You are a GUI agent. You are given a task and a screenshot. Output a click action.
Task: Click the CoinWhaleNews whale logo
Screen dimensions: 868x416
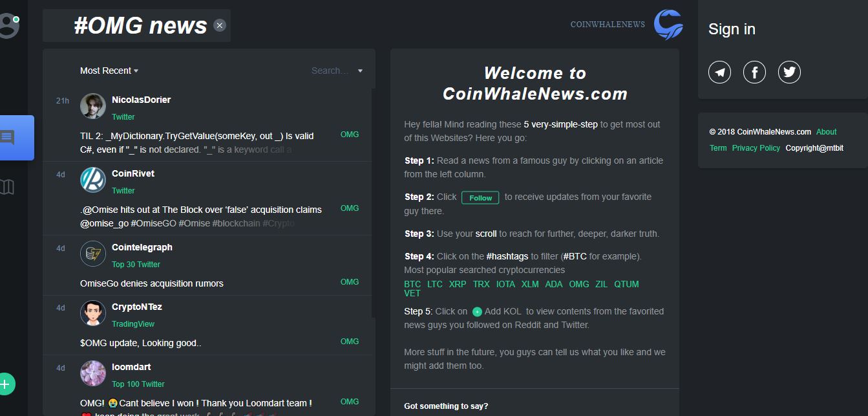[x=668, y=25]
